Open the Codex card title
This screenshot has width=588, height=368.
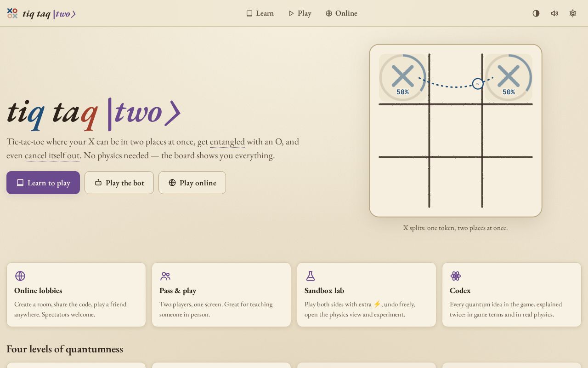460,290
